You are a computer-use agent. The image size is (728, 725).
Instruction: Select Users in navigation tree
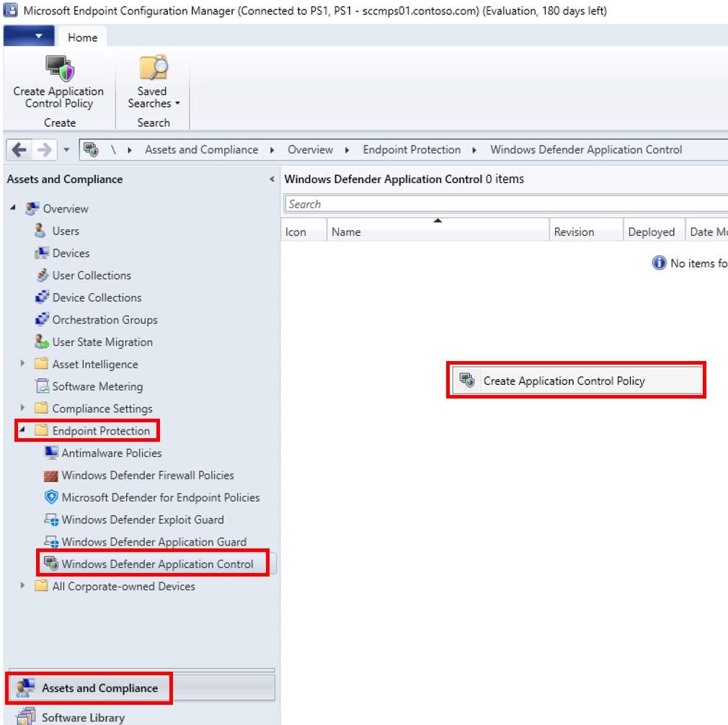tap(66, 231)
